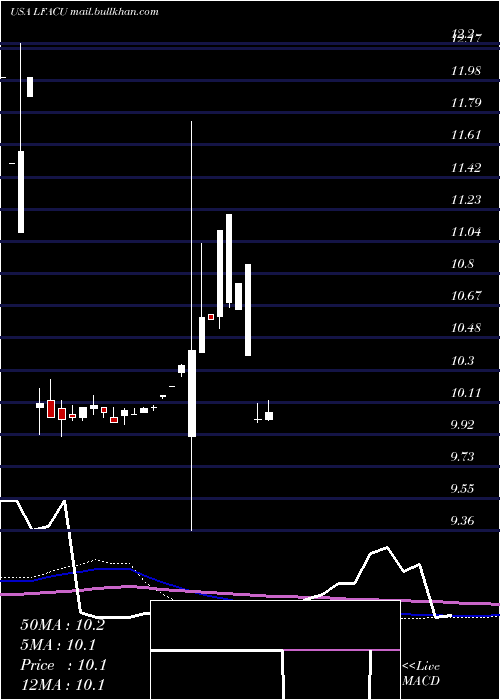Image resolution: width=500 pixels, height=700 pixels.
Task: Click the 9.92 price axis label
Action: pyautogui.click(x=462, y=424)
